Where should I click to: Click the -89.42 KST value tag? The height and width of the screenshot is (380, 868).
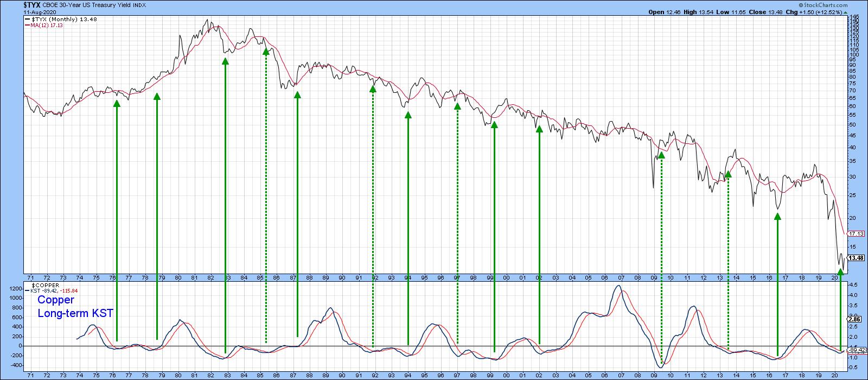click(x=857, y=351)
